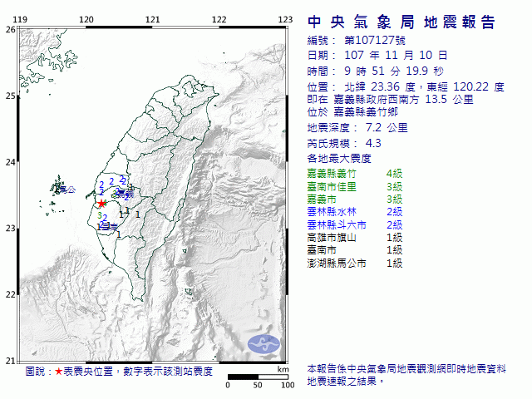Click the 嘉義縣義竹 4級 intensity entry
Viewport: 532px width, 399px height.
355,173
